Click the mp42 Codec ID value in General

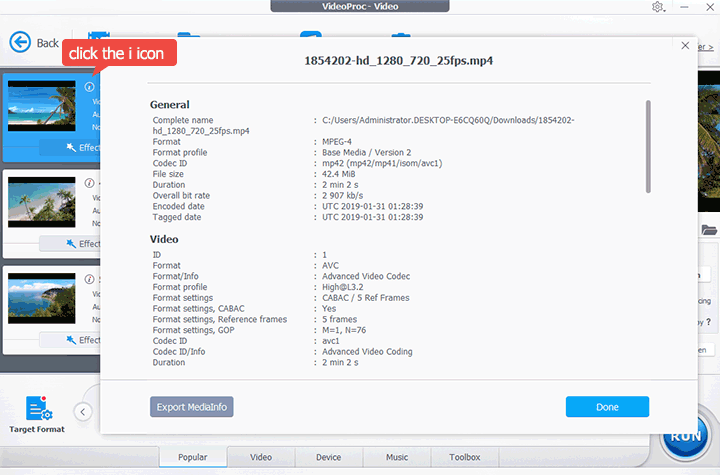[x=382, y=164]
